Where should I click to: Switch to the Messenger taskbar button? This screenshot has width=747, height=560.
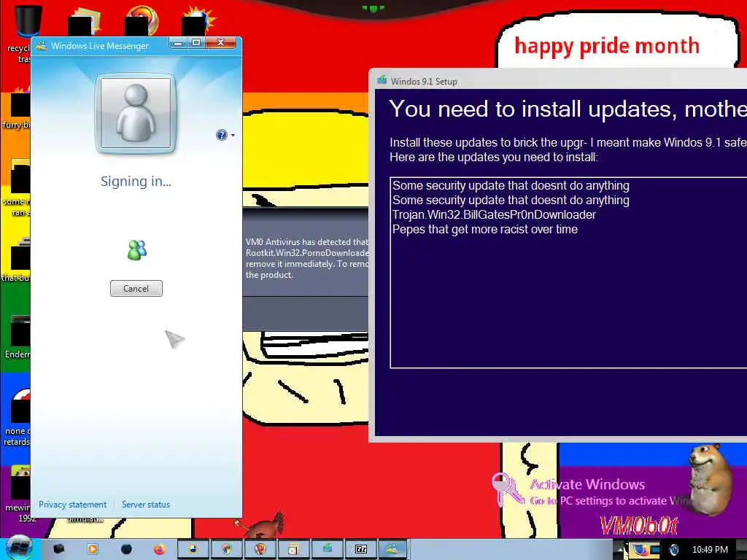(393, 549)
